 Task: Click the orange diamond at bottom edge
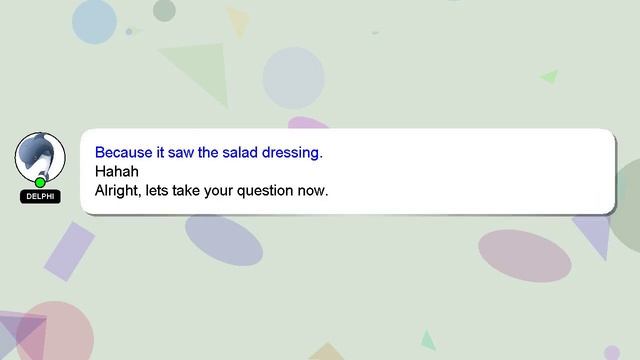pyautogui.click(x=326, y=352)
